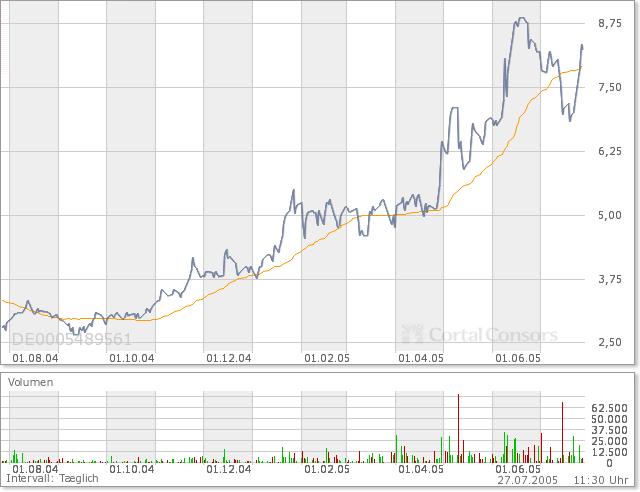Click the 01.06.05 date under price chart
The width and height of the screenshot is (640, 492).
[518, 358]
